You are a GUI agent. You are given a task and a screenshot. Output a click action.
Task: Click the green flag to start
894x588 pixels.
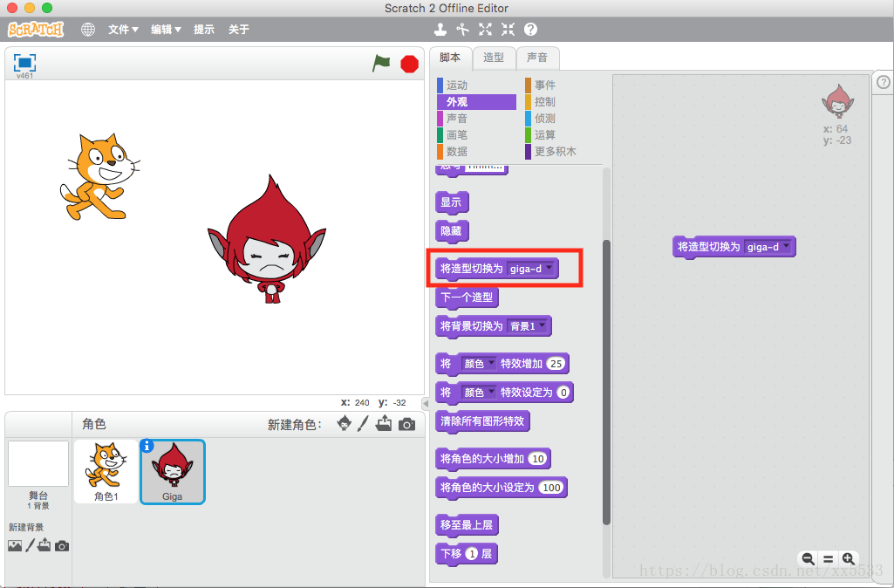(x=381, y=63)
